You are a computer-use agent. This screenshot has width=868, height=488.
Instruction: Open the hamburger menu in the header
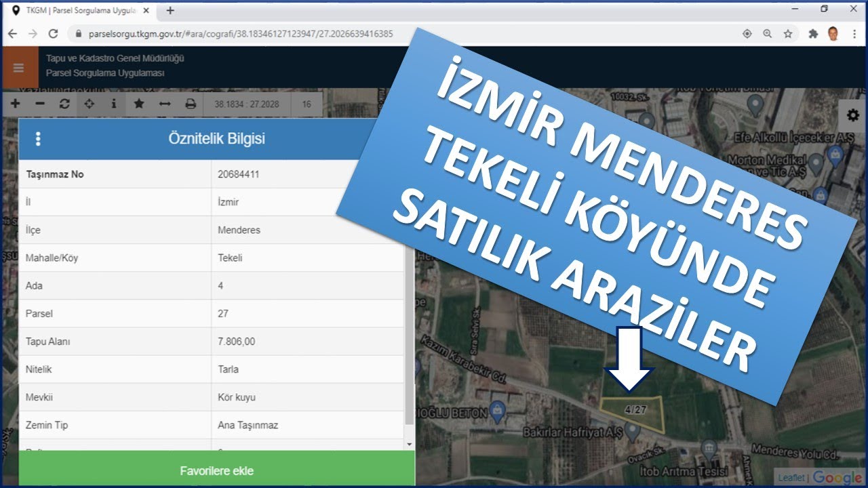tap(19, 68)
